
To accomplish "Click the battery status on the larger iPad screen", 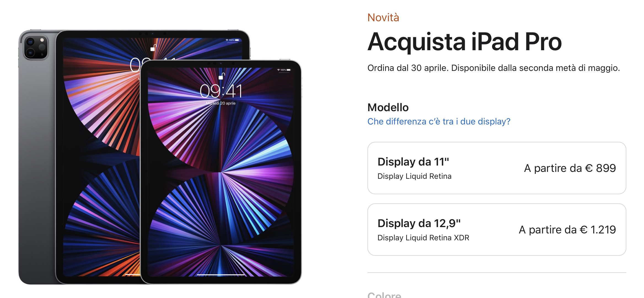I will pyautogui.click(x=237, y=40).
